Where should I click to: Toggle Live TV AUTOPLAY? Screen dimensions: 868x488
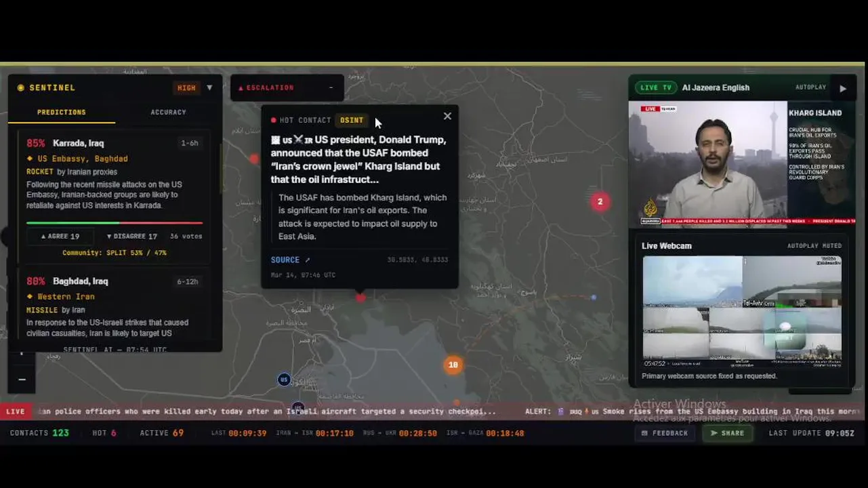pos(810,87)
